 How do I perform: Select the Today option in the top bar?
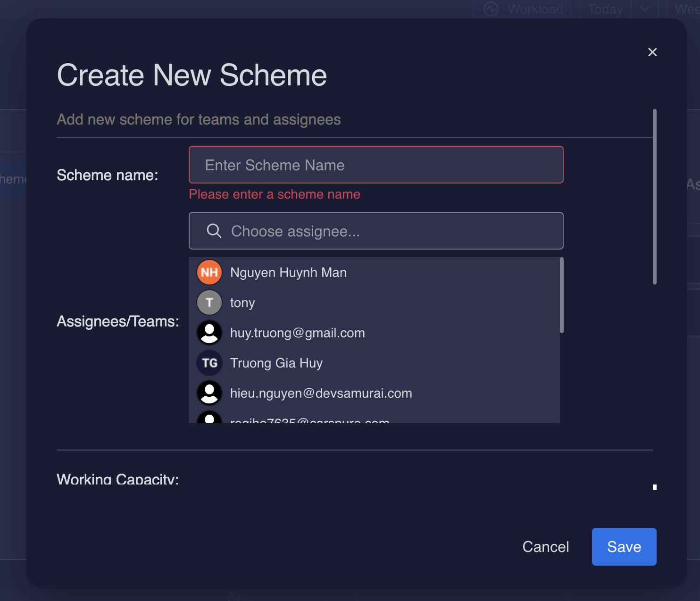click(x=604, y=9)
